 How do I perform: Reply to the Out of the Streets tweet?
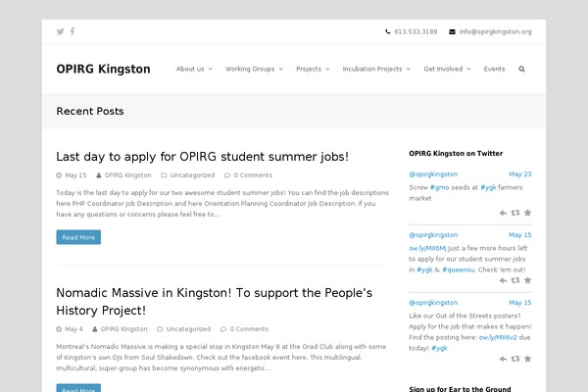[503, 359]
